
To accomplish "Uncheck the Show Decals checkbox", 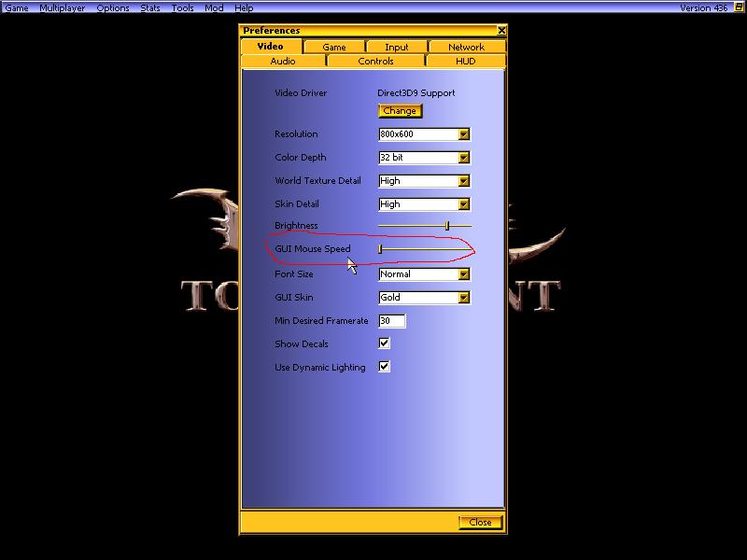I will pyautogui.click(x=384, y=343).
